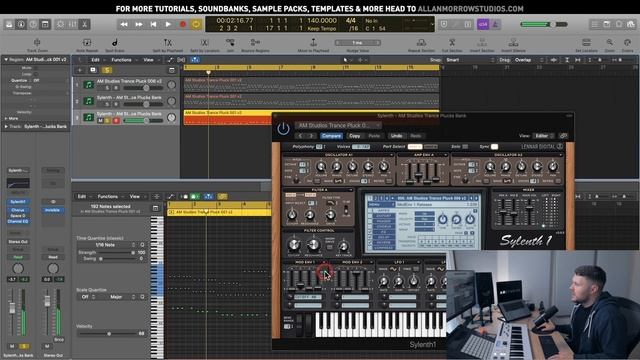Click the Bounce Regions toolbar icon
The width and height of the screenshot is (640, 360).
point(256,42)
